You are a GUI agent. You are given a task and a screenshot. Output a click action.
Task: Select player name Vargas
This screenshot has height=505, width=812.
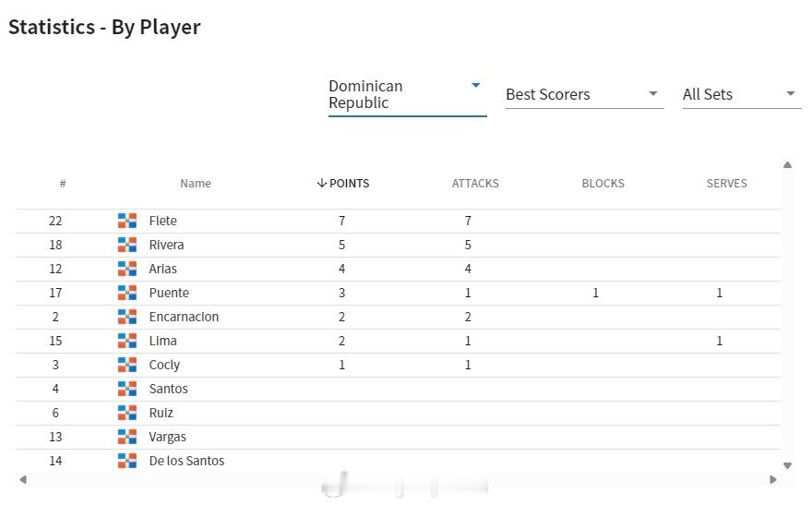(167, 437)
